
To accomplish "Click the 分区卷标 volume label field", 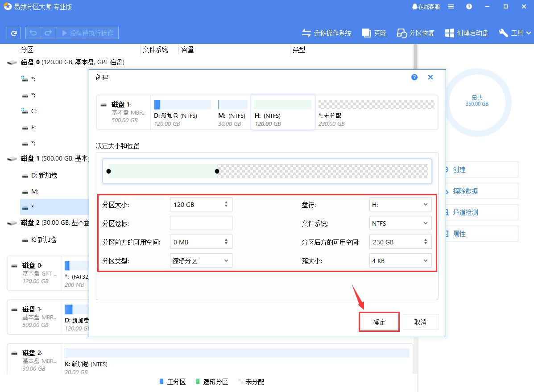I will [x=200, y=223].
